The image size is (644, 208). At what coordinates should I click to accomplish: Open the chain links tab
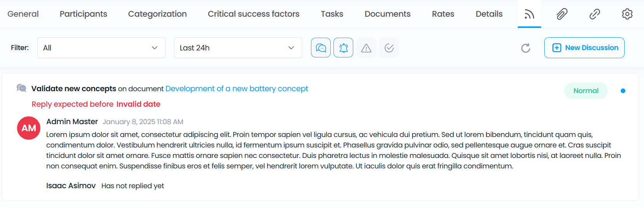point(595,14)
